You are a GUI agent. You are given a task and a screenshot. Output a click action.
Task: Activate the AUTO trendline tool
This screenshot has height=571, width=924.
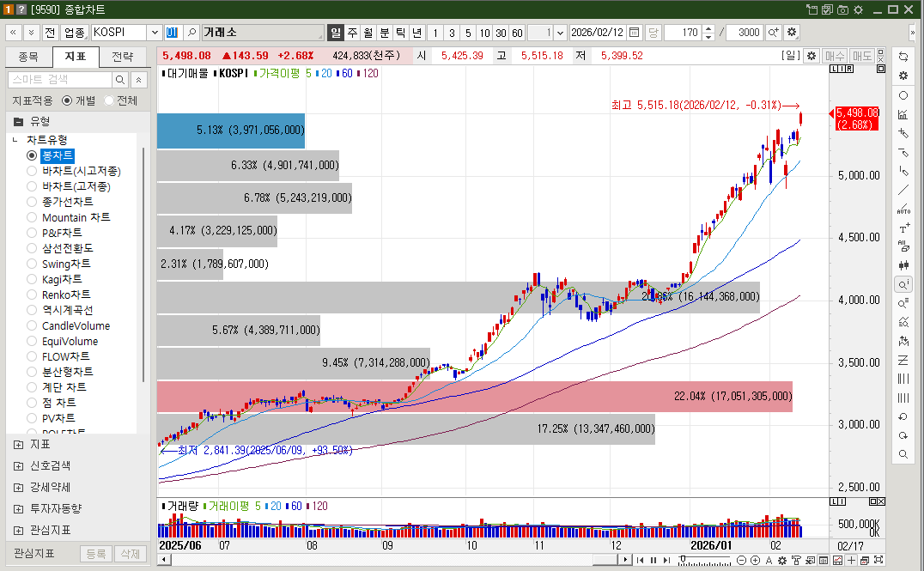pos(903,210)
